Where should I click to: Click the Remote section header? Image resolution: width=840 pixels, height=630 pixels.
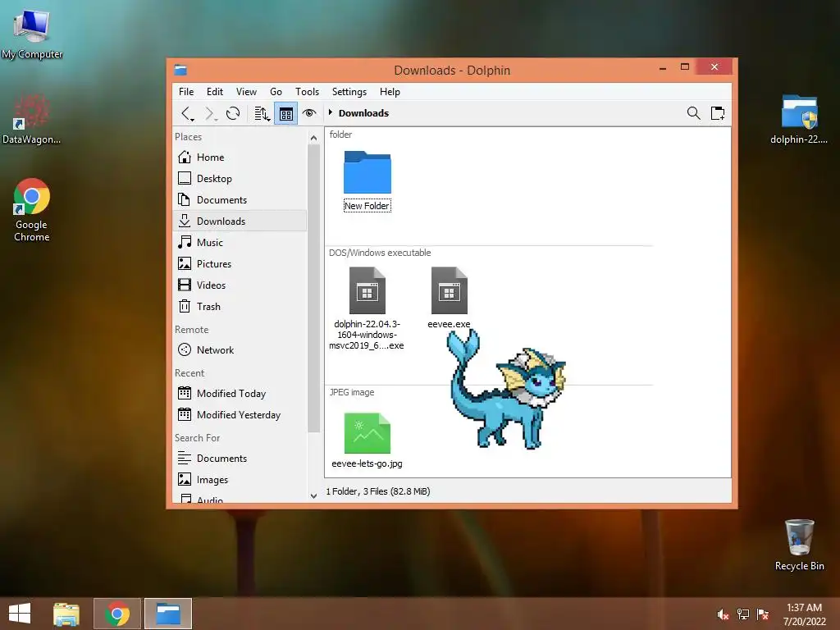point(191,330)
